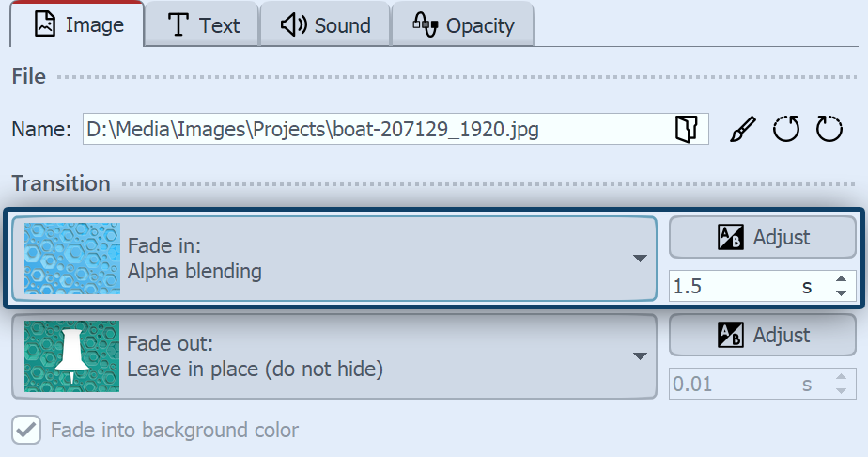The image size is (868, 457).
Task: Click the Fade in duration field
Action: [x=733, y=287]
